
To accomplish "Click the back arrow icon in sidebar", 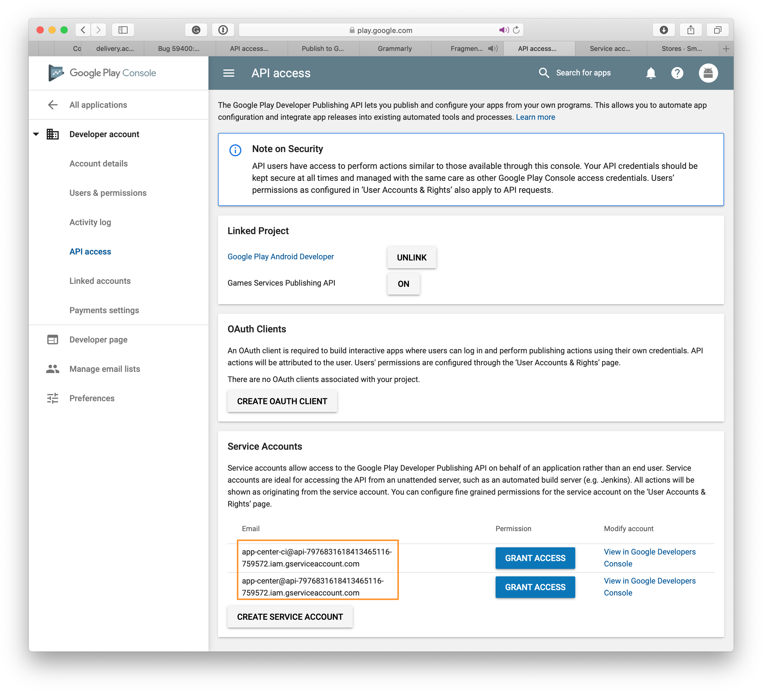I will click(x=53, y=104).
